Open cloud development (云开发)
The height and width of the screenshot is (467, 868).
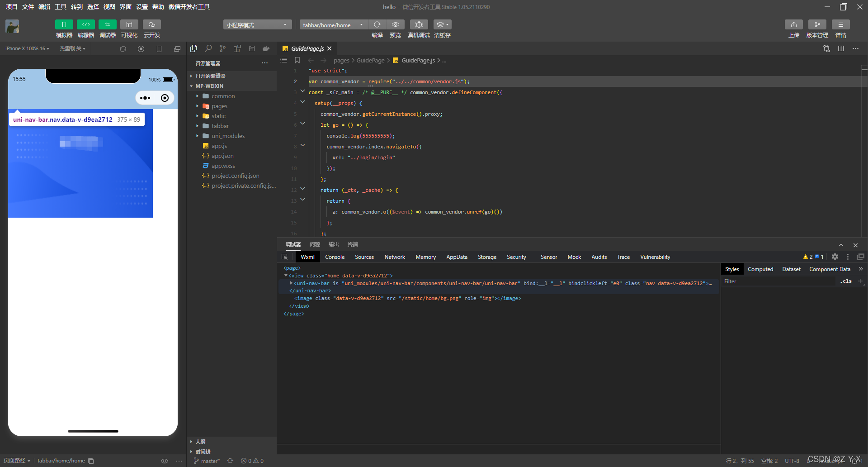tap(151, 24)
